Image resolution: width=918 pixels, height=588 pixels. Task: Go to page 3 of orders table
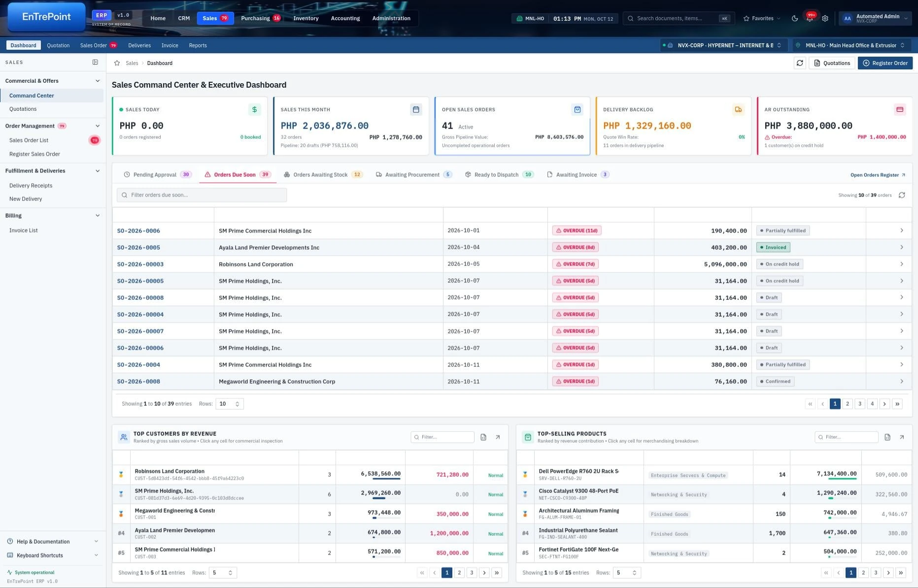pyautogui.click(x=860, y=404)
